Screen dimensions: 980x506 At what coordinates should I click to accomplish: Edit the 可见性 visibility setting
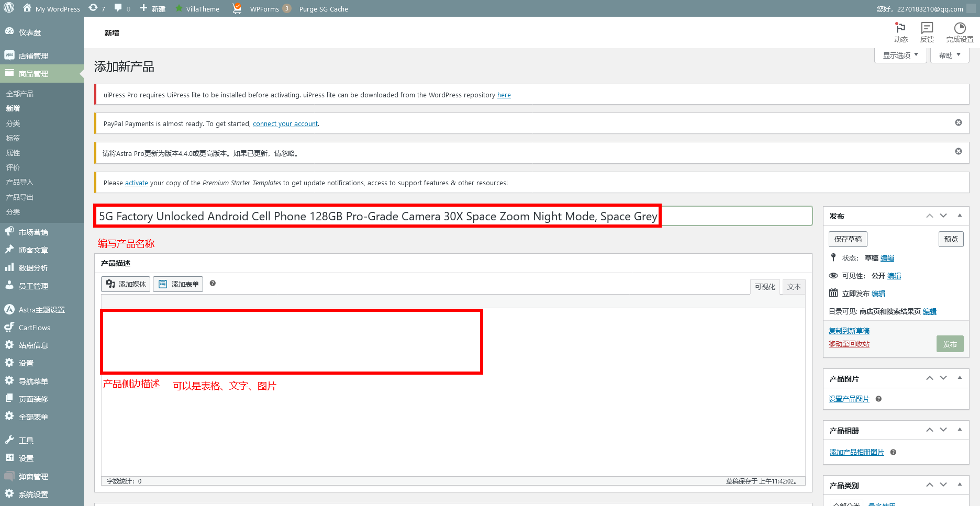(894, 276)
